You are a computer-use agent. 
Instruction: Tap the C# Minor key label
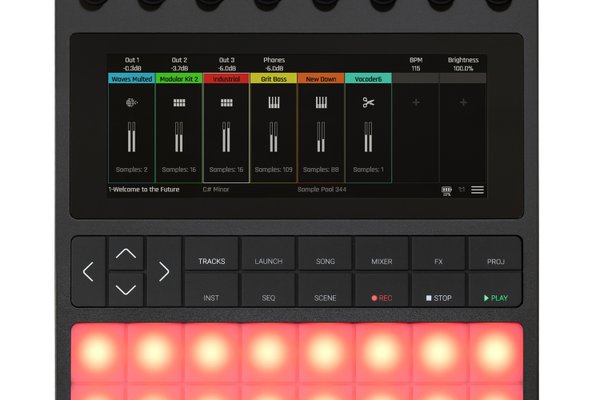216,189
